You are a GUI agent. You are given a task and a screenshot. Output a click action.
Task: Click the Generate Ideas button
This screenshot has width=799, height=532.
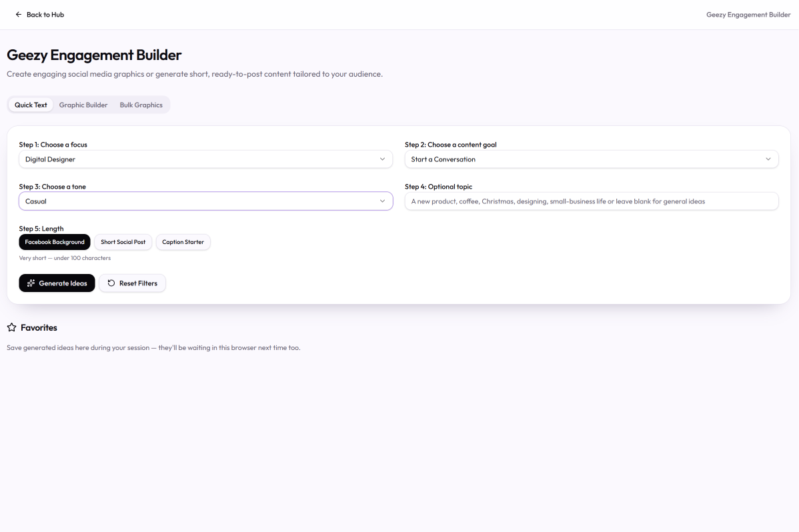click(x=57, y=283)
